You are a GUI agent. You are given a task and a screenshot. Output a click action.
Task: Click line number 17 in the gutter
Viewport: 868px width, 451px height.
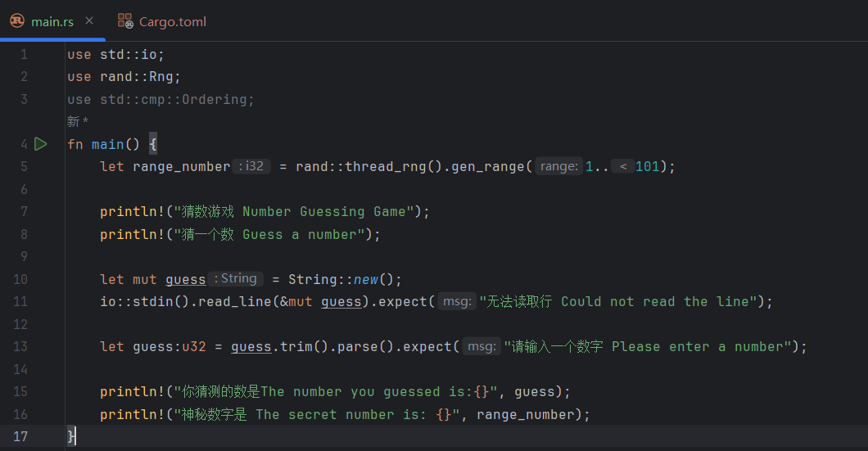point(20,436)
